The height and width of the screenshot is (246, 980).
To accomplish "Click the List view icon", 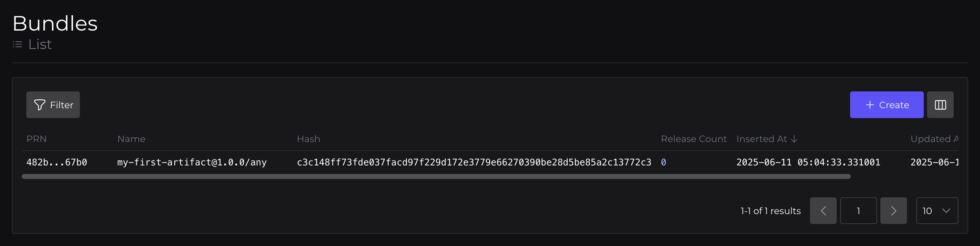I will tap(17, 44).
